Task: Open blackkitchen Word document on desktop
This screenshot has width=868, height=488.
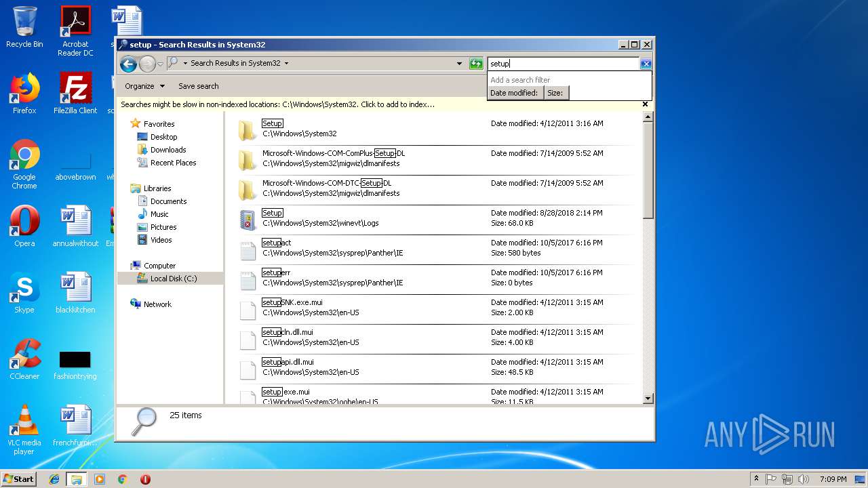Action: click(x=75, y=293)
